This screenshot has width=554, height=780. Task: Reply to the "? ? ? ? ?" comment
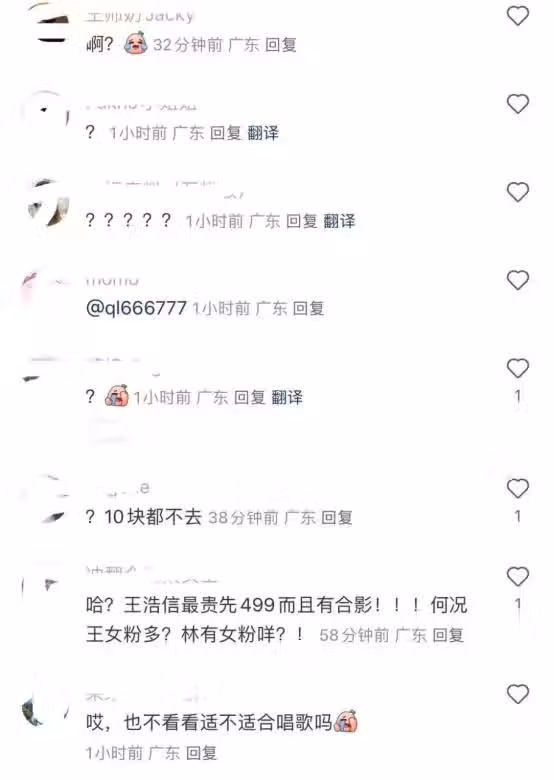point(301,221)
